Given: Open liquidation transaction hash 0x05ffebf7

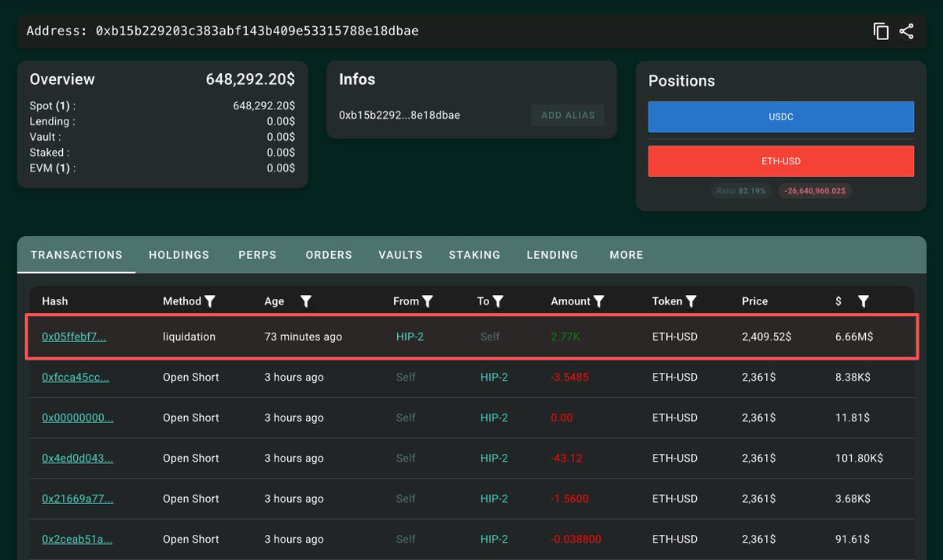Looking at the screenshot, I should (74, 337).
